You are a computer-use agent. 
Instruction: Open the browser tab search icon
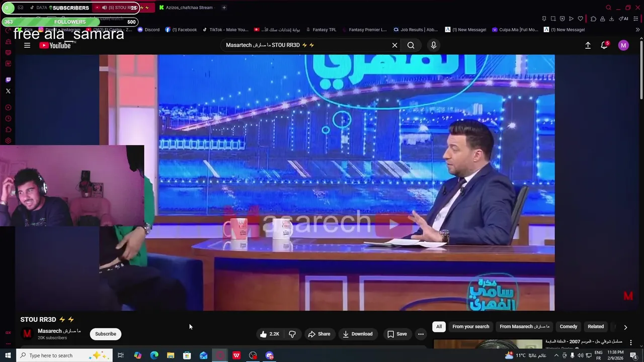608,8
